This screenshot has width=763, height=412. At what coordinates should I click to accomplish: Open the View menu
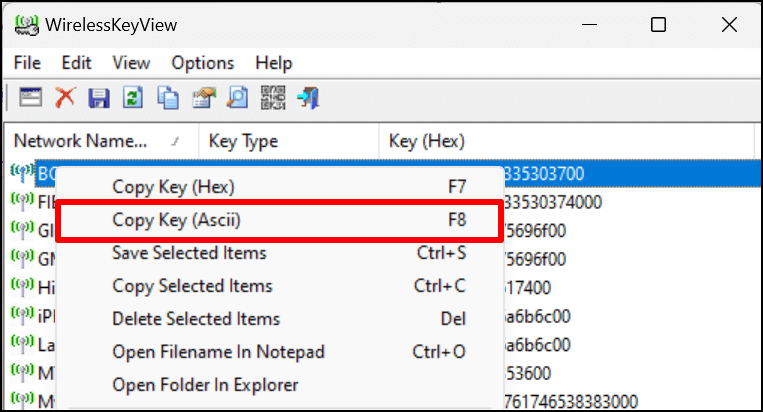click(x=131, y=62)
